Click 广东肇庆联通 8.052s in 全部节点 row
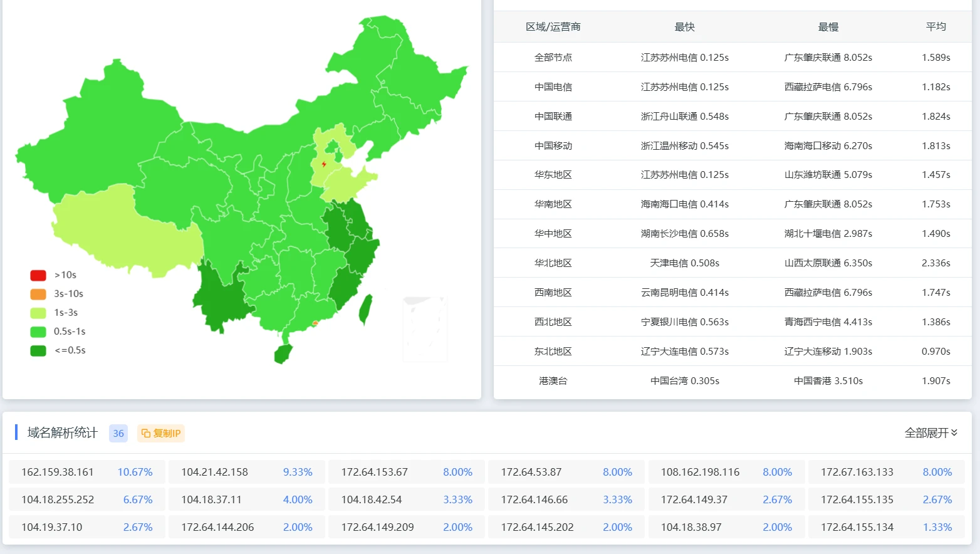This screenshot has height=554, width=980. point(828,58)
